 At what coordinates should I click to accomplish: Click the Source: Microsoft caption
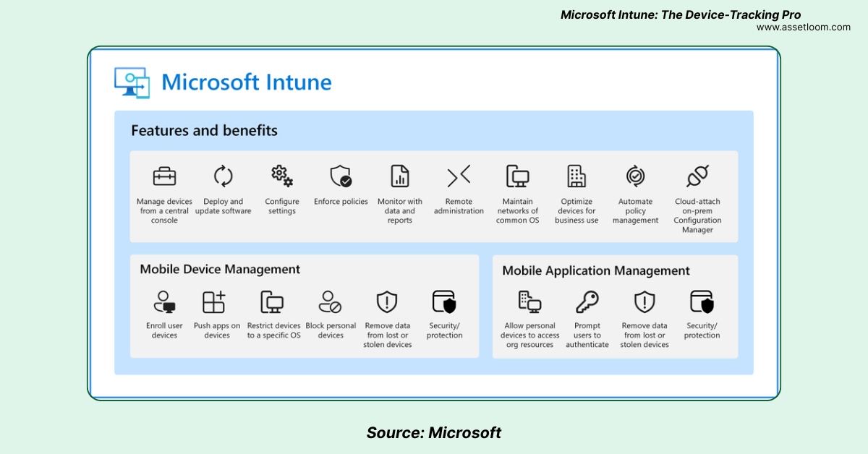pyautogui.click(x=433, y=433)
